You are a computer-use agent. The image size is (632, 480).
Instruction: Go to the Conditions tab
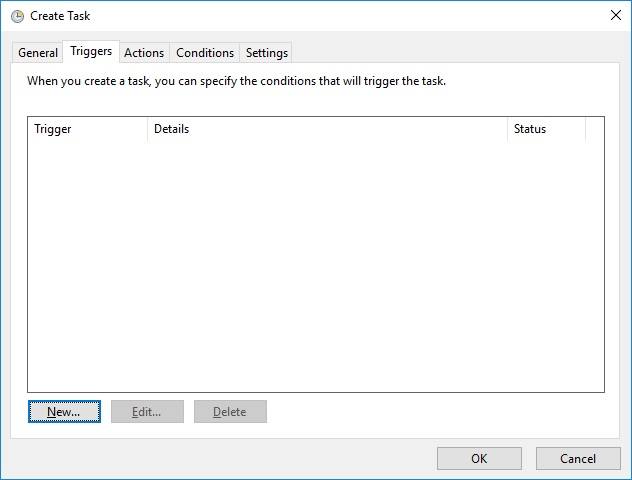point(205,53)
